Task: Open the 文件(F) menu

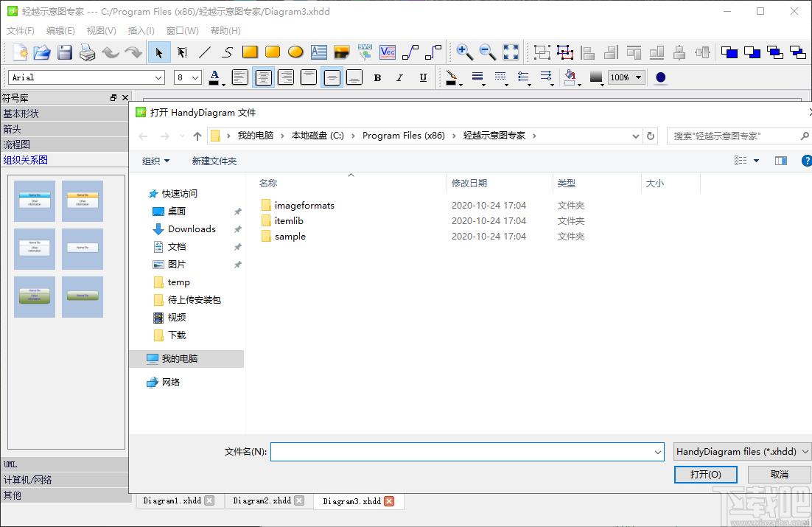Action: click(20, 30)
